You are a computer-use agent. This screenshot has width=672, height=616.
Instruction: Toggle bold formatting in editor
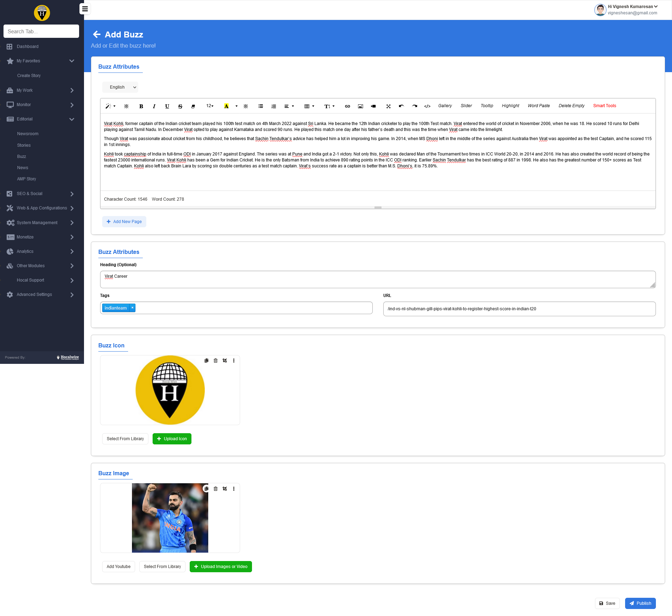141,106
